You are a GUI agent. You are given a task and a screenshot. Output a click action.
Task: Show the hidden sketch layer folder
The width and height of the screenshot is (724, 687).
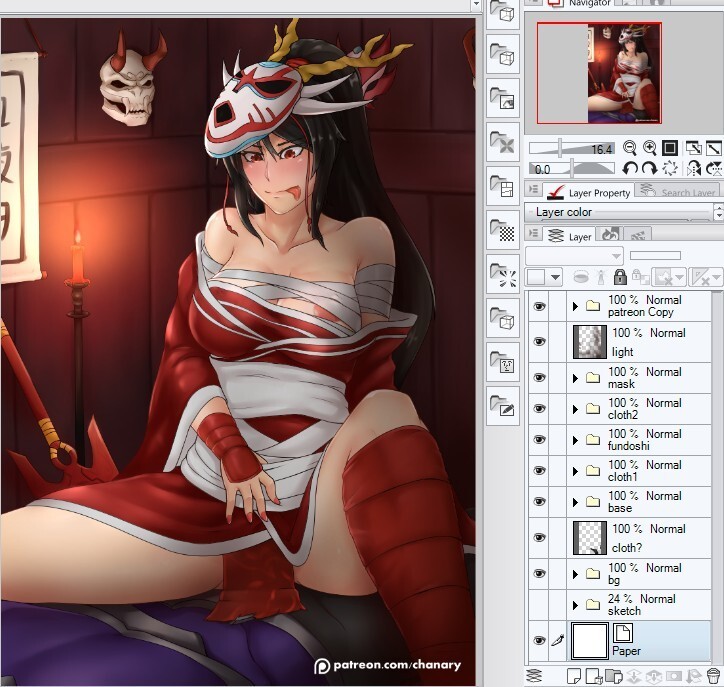539,605
